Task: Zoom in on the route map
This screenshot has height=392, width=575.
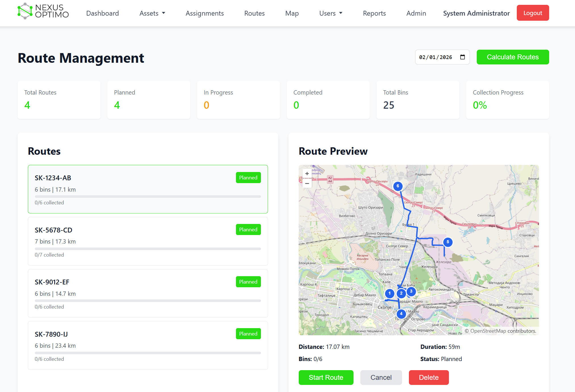Action: [x=307, y=174]
